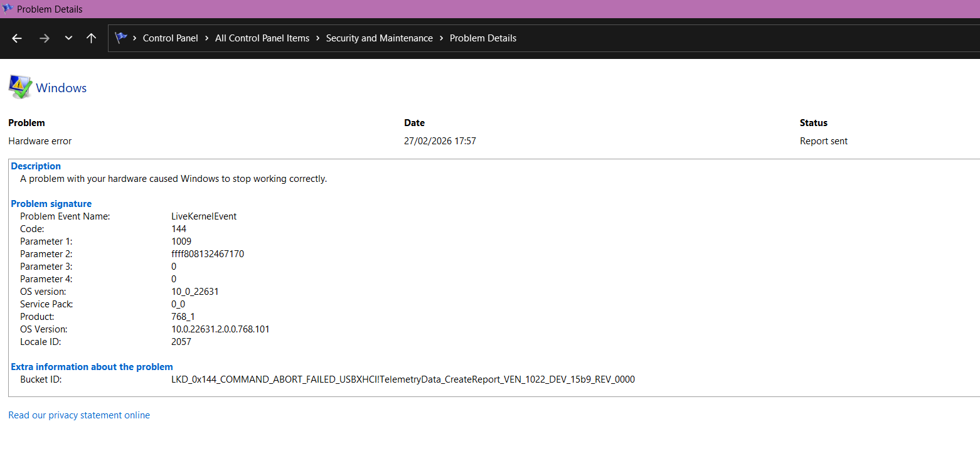This screenshot has height=456, width=980.
Task: Click the hardware problem description sentence
Action: [x=174, y=179]
